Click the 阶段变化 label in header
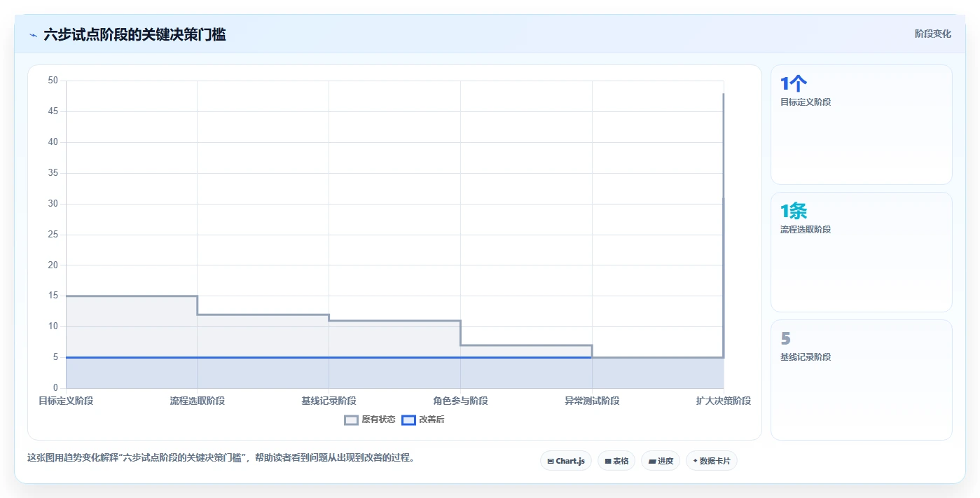The height and width of the screenshot is (498, 980). [x=932, y=34]
